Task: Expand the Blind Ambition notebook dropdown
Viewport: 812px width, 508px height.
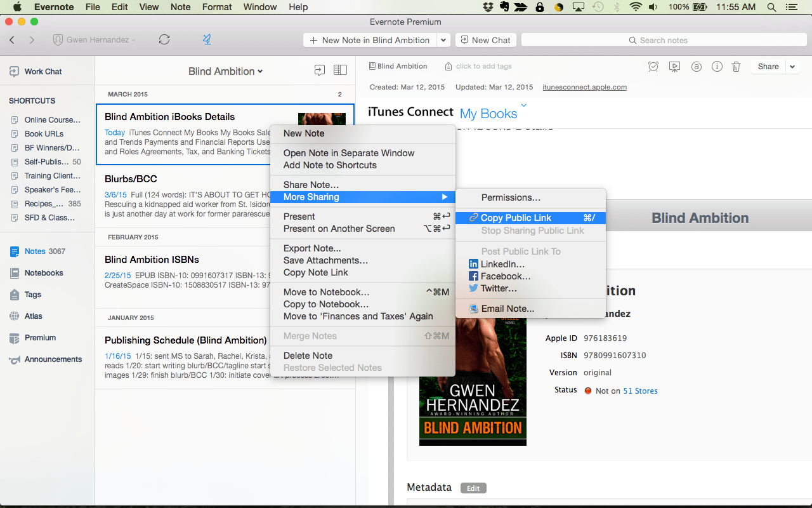Action: (x=226, y=71)
